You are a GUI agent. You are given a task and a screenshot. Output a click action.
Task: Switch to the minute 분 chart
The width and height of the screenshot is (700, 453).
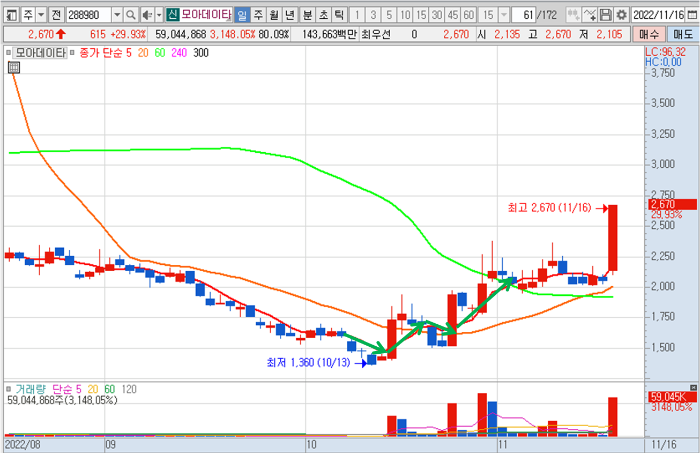click(308, 15)
